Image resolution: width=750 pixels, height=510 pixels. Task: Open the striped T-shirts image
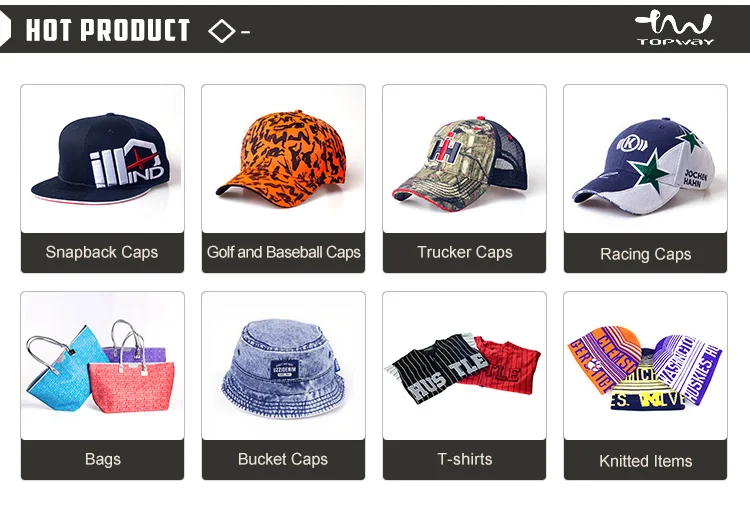click(464, 366)
